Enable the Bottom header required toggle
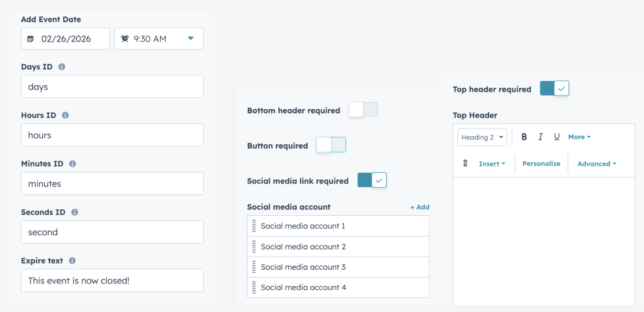This screenshot has width=644, height=312. [363, 110]
